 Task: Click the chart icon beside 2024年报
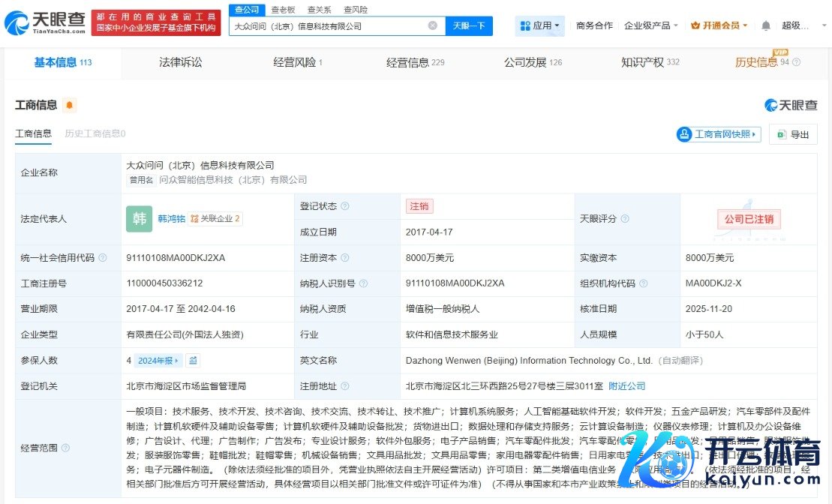click(x=194, y=361)
